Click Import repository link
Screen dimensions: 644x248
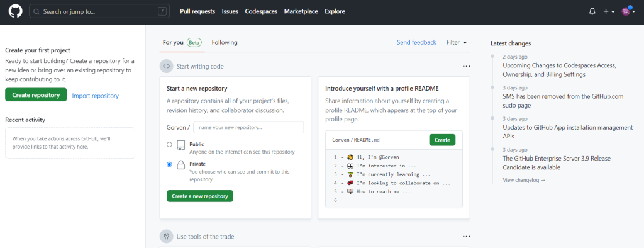tap(96, 96)
